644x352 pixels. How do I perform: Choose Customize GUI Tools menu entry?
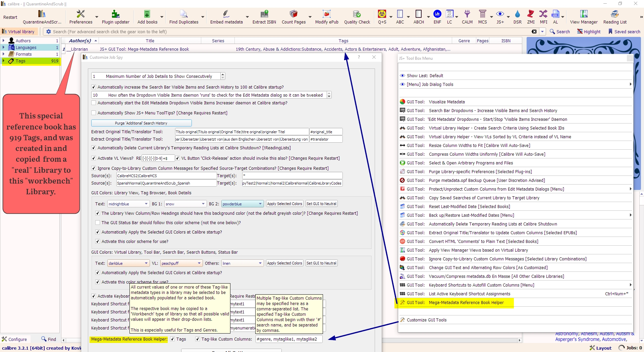pyautogui.click(x=426, y=320)
